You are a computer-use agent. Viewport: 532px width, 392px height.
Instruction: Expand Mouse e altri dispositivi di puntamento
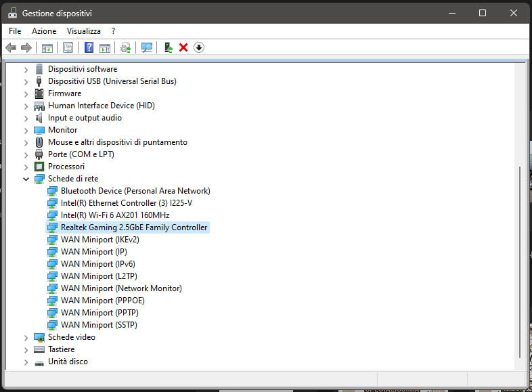point(26,143)
